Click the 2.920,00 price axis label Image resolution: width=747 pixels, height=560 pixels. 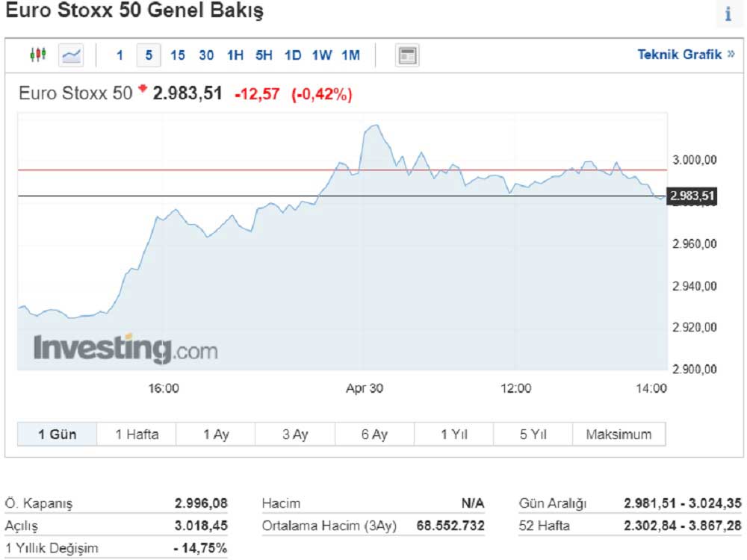694,327
